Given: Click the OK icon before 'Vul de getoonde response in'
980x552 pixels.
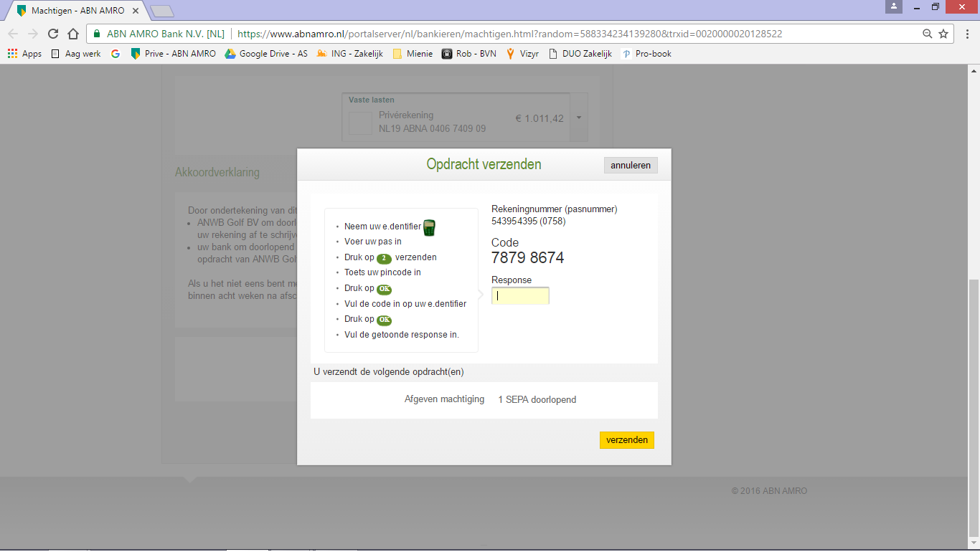Looking at the screenshot, I should click(x=384, y=320).
